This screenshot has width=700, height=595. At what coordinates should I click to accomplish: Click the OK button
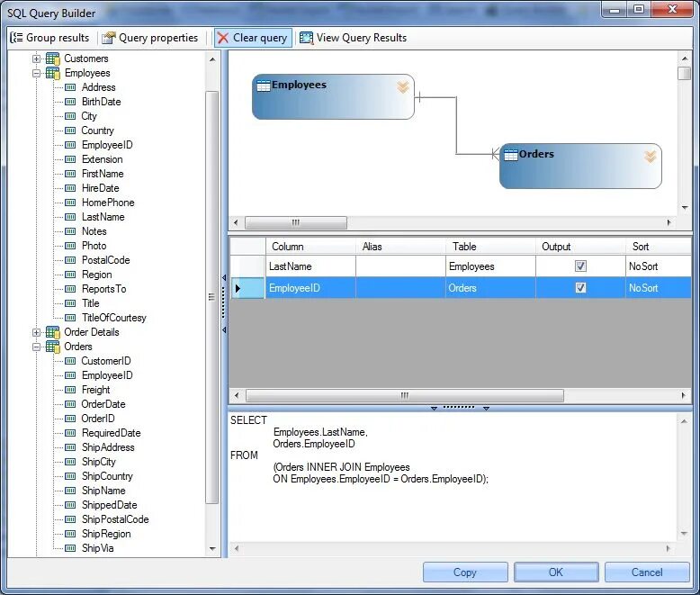click(556, 572)
